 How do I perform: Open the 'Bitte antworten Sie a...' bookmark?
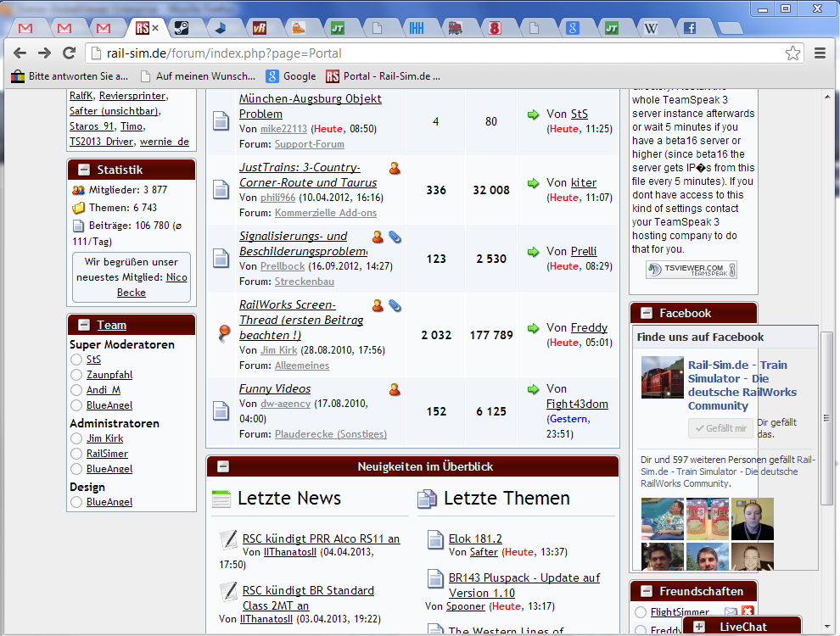pos(70,76)
